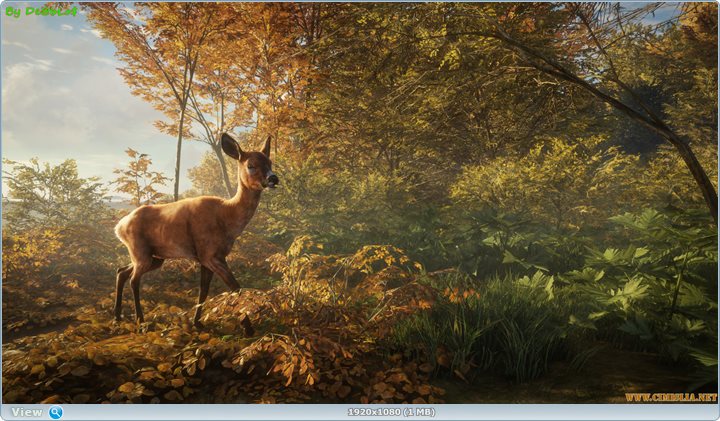Click the deer's left upright ear
720x421 pixels.
coord(231,146)
